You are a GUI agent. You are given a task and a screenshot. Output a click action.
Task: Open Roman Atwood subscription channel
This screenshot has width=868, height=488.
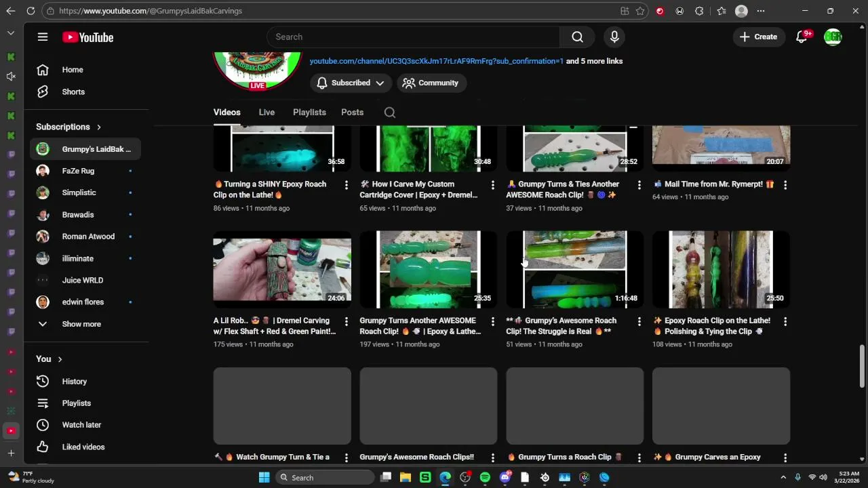pos(85,237)
